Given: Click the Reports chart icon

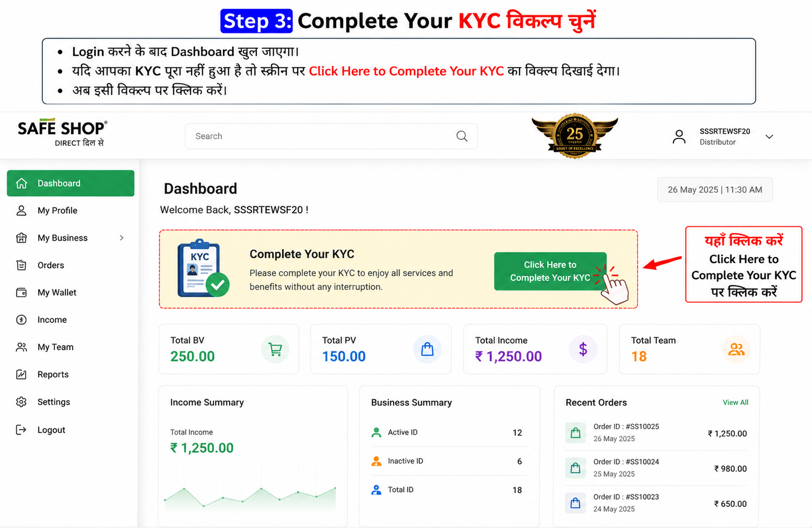Looking at the screenshot, I should coord(21,374).
